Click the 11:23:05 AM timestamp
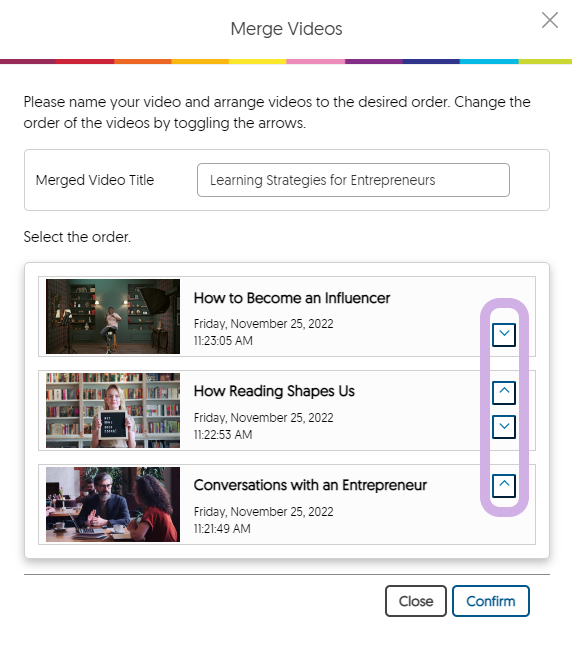The width and height of the screenshot is (572, 650). coord(223,341)
